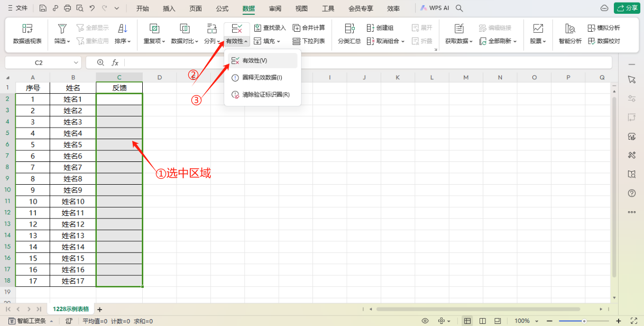This screenshot has height=326, width=644.
Task: Click the more options dots in right sidebar
Action: (631, 212)
